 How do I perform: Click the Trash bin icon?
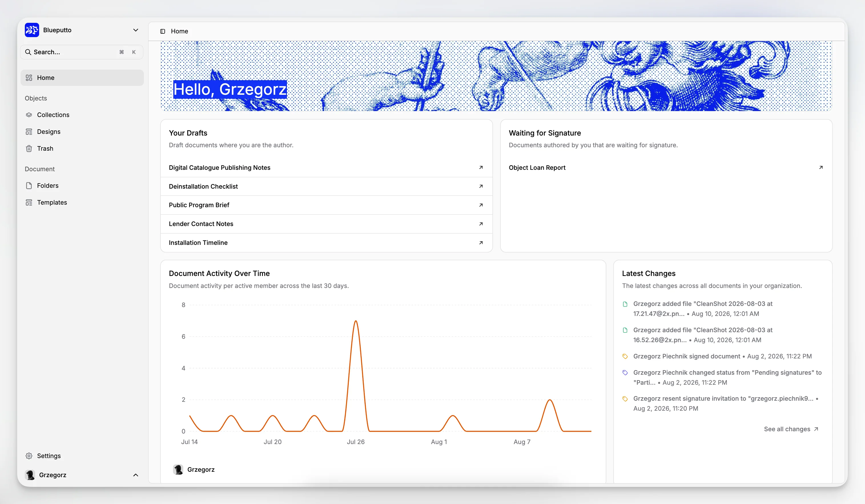point(29,148)
